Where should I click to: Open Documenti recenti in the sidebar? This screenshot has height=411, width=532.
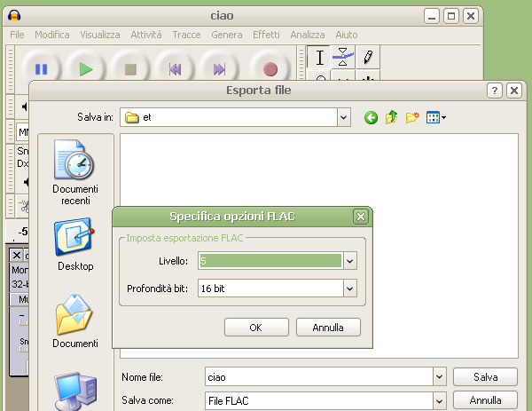[75, 173]
